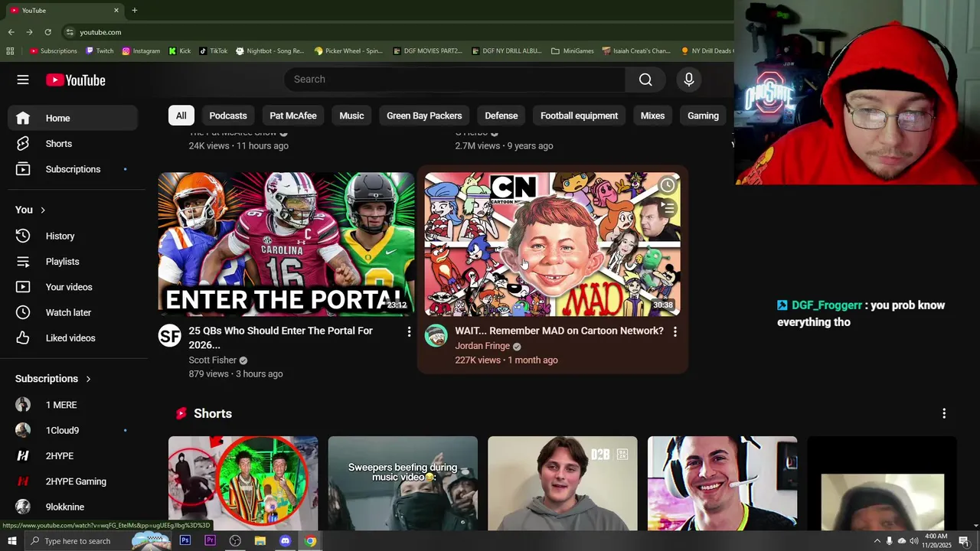
Task: Select the Podcasts filter chip
Action: coord(228,116)
